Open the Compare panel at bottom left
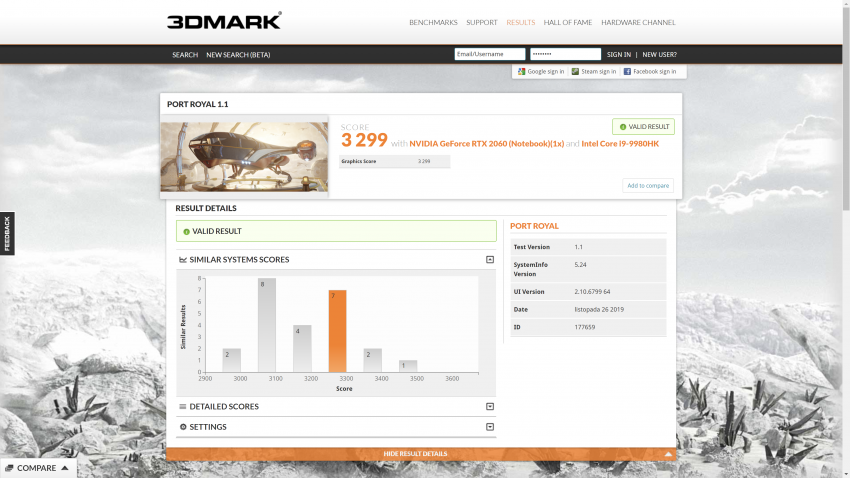This screenshot has width=850, height=478. tap(37, 468)
